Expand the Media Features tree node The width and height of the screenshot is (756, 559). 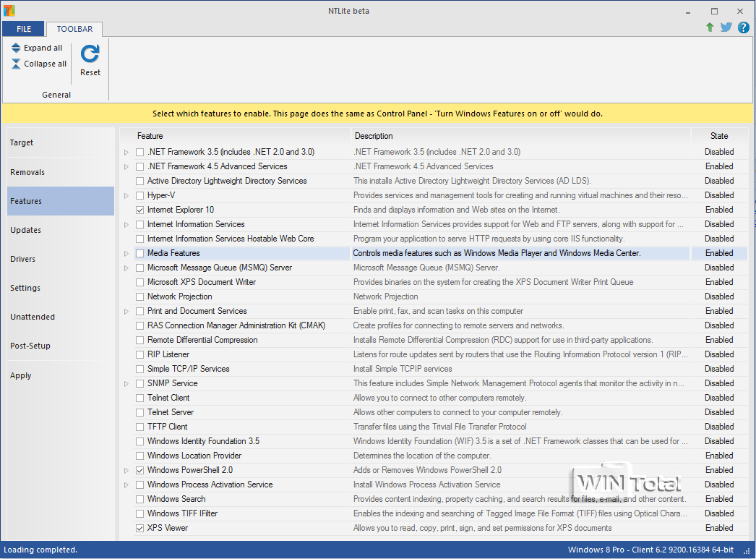click(126, 253)
